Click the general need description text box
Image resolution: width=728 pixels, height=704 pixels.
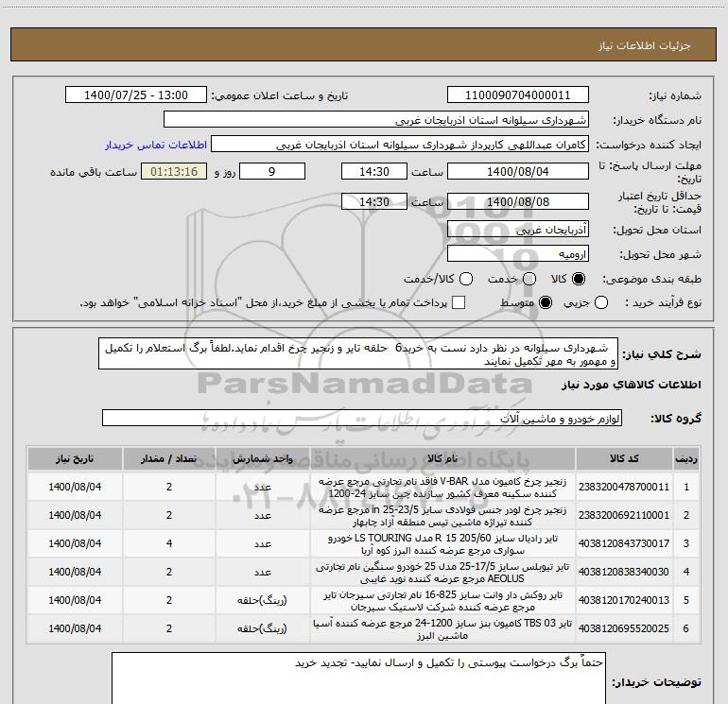[358, 354]
